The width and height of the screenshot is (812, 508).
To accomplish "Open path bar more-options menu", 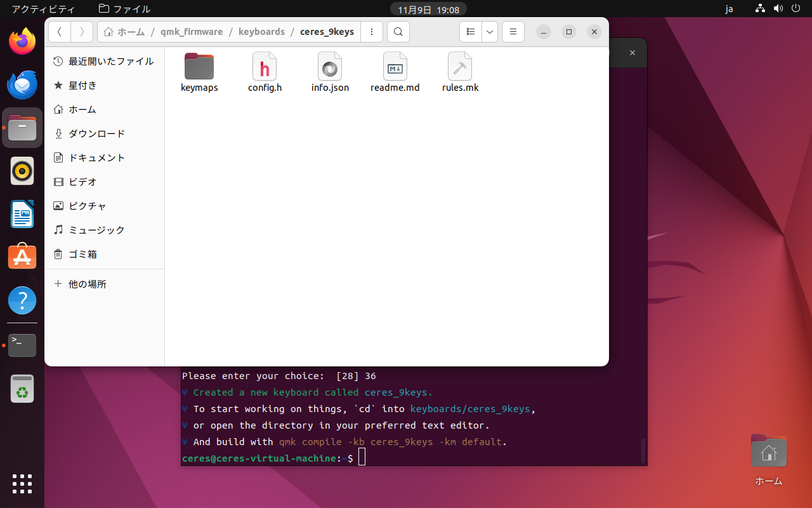I will 372,32.
